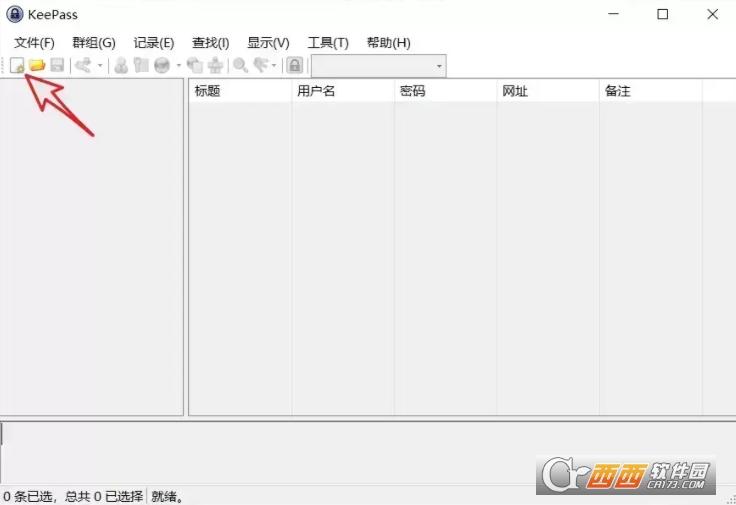736x505 pixels.
Task: Open the 工具(T) menu
Action: tap(328, 43)
